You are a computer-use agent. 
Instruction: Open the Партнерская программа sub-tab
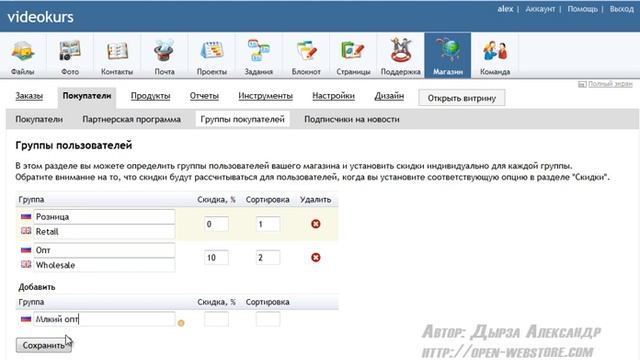point(131,120)
